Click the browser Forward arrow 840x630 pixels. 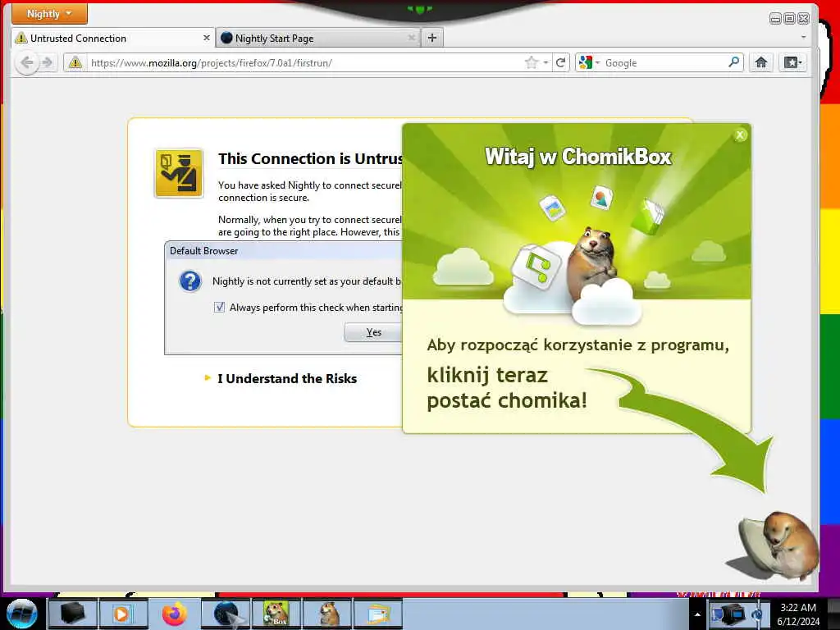coord(48,62)
